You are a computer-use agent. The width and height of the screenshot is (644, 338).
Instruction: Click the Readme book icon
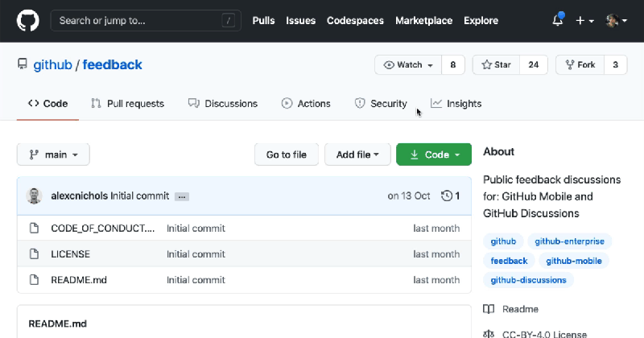[489, 309]
